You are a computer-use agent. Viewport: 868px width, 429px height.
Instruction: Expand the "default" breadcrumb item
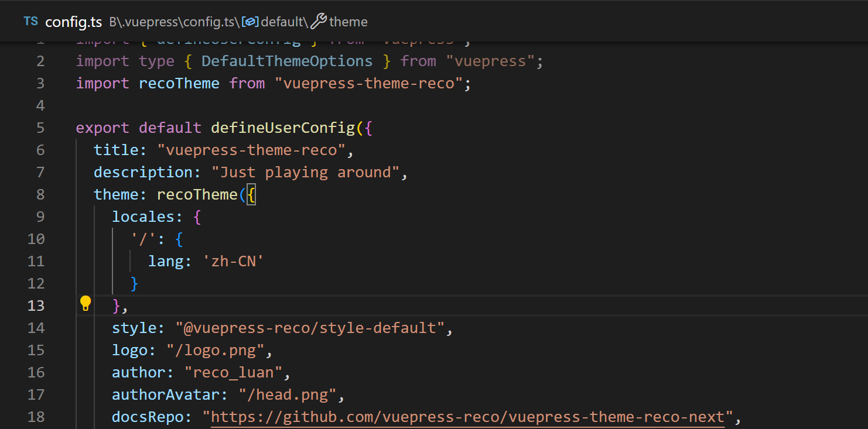[283, 22]
